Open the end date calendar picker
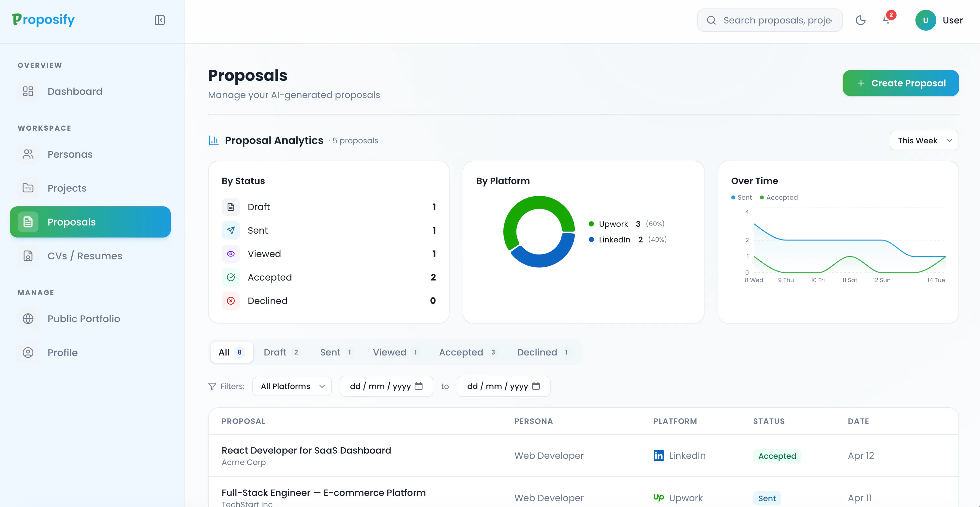Viewport: 980px width, 507px height. (x=536, y=386)
